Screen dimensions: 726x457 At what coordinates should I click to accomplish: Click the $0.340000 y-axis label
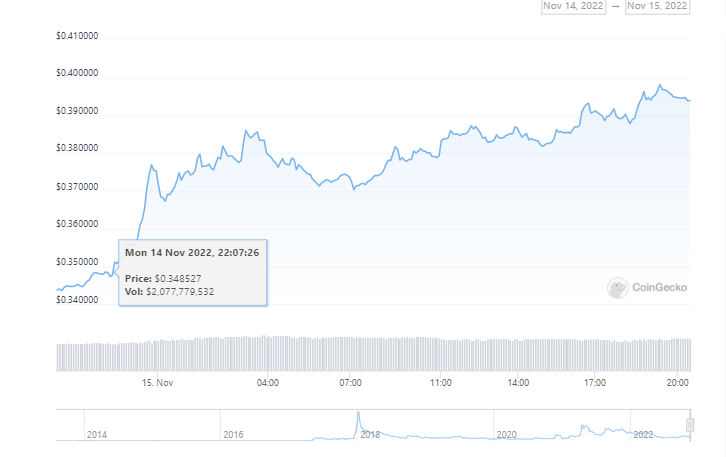(77, 299)
